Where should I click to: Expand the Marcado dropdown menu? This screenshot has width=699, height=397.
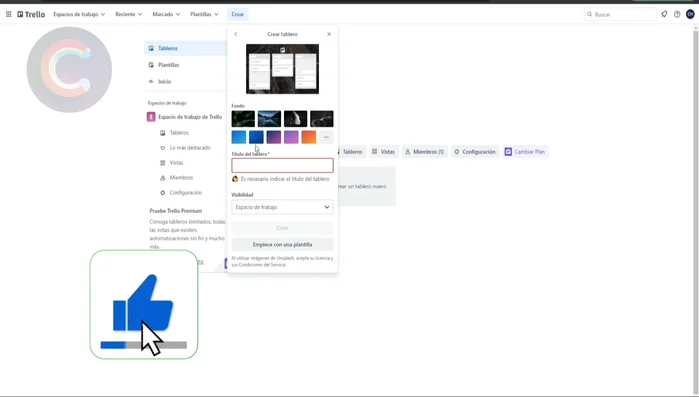click(x=166, y=14)
